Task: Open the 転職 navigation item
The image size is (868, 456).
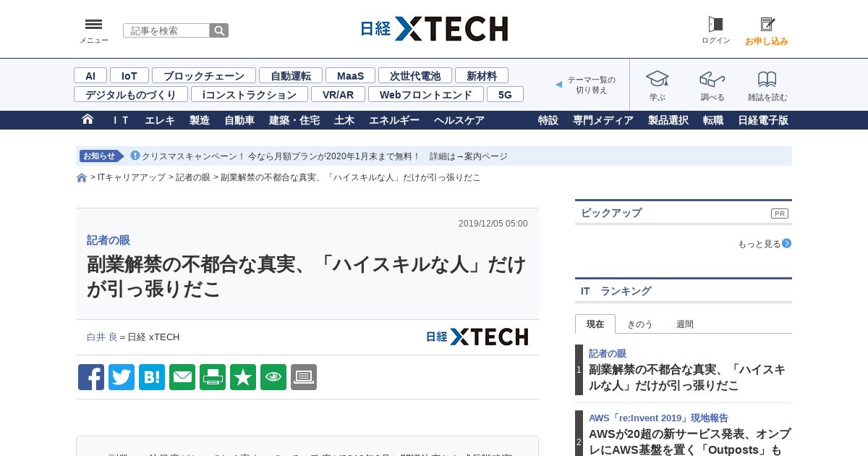Action: pos(713,120)
